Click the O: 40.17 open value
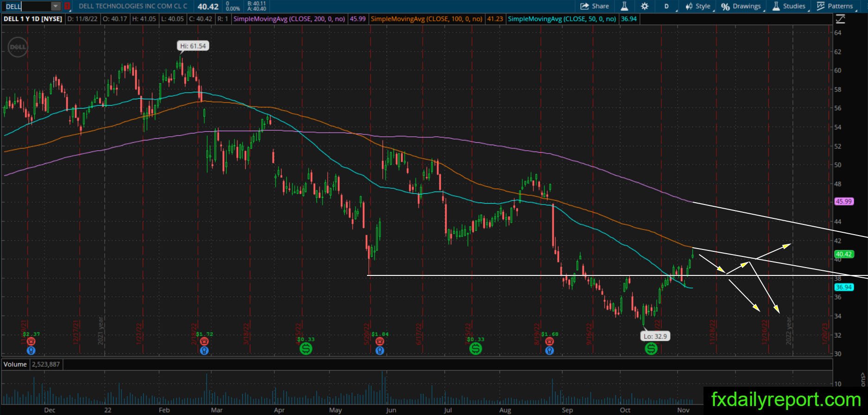868x415 pixels. (115, 19)
